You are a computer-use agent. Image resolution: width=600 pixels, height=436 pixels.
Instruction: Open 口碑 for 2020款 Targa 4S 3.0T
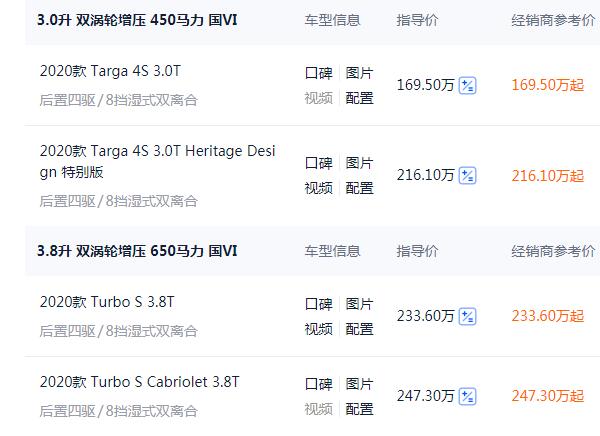tap(319, 74)
